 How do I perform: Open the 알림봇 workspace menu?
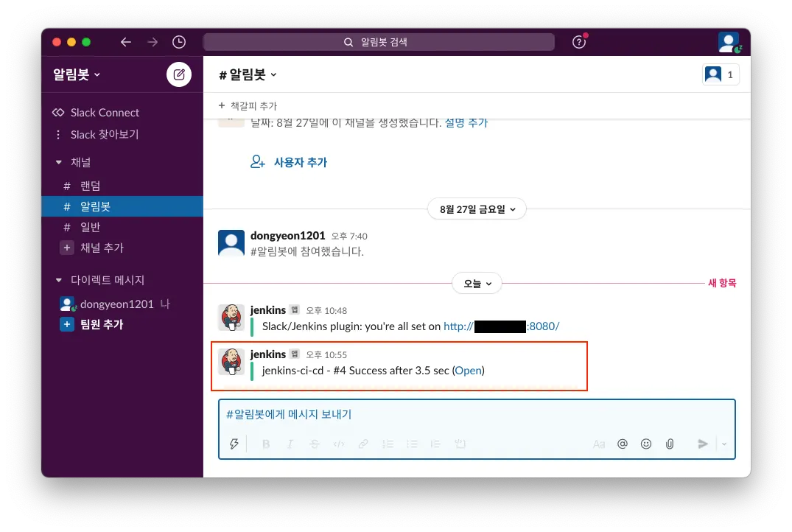click(77, 74)
